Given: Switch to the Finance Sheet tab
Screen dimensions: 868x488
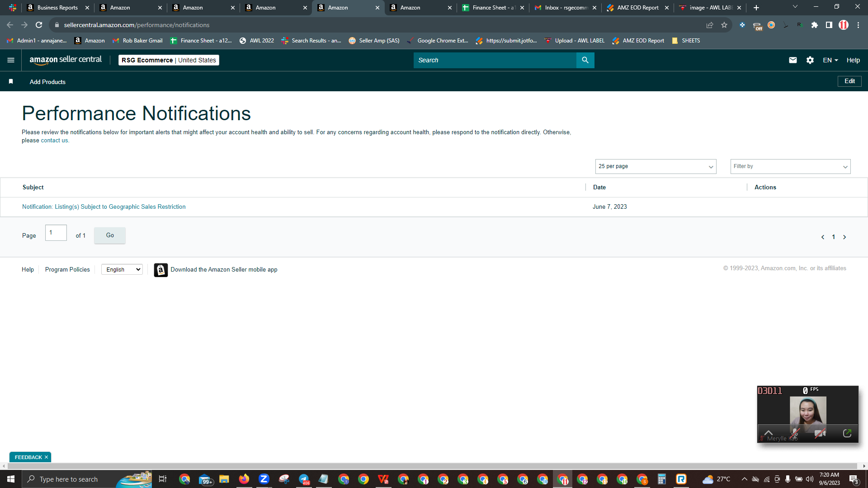Looking at the screenshot, I should [493, 8].
